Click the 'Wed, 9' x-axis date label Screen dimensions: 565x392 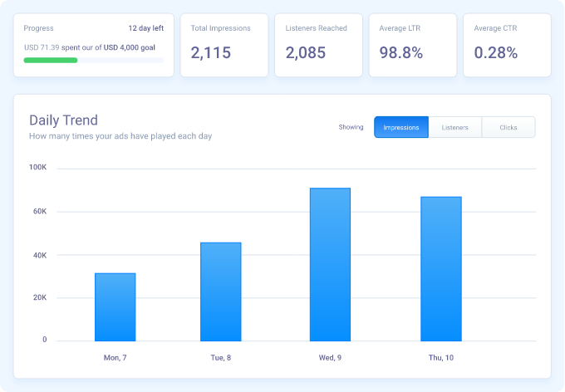(x=330, y=357)
